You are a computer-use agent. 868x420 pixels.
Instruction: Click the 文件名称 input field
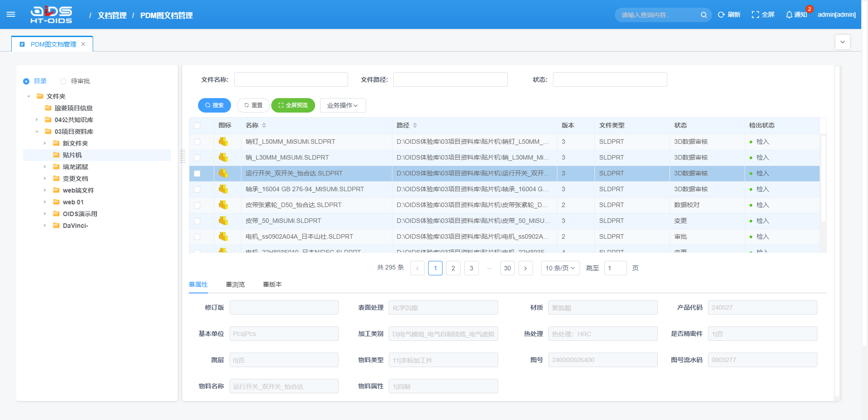point(291,80)
